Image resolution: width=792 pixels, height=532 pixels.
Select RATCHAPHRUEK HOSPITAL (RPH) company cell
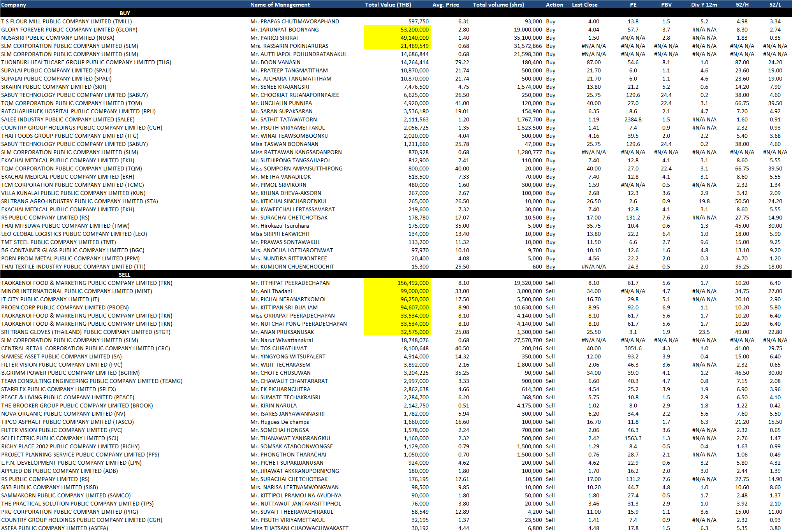tap(78, 111)
